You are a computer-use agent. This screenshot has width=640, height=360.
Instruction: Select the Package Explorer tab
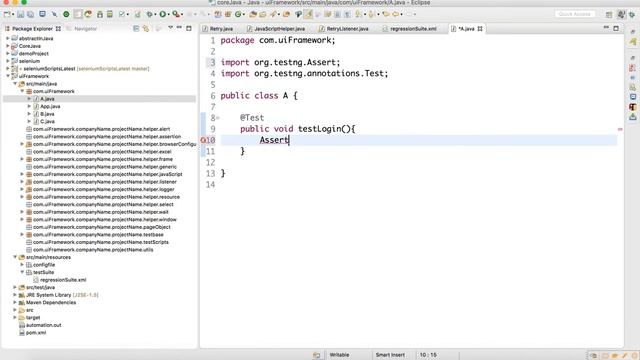(33, 29)
